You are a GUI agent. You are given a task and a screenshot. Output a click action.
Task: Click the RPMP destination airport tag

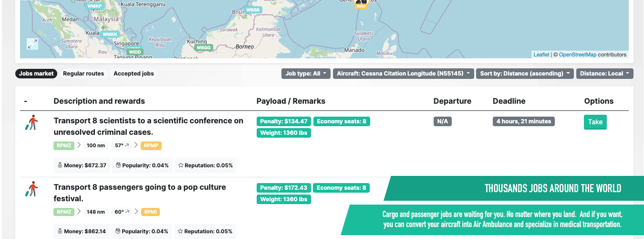tap(151, 145)
